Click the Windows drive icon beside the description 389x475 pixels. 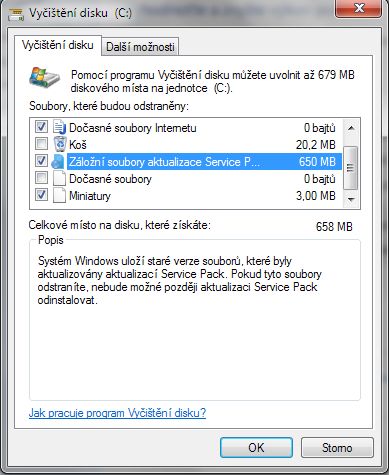(x=45, y=77)
